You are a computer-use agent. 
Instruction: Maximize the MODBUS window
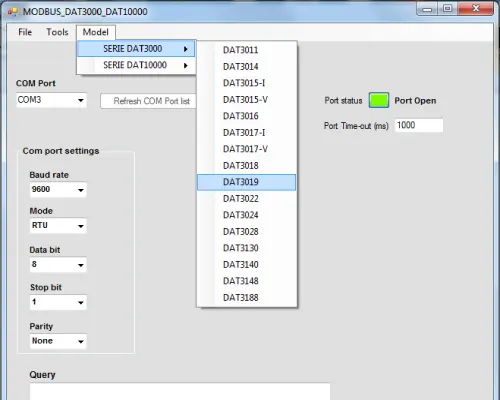(448, 9)
